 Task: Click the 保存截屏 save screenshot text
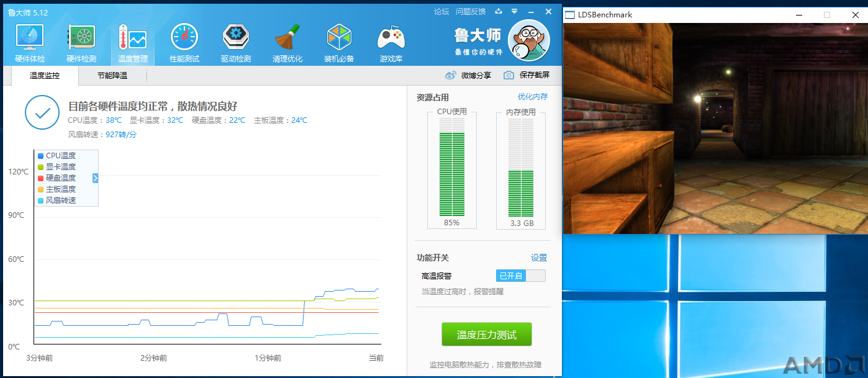(x=535, y=75)
